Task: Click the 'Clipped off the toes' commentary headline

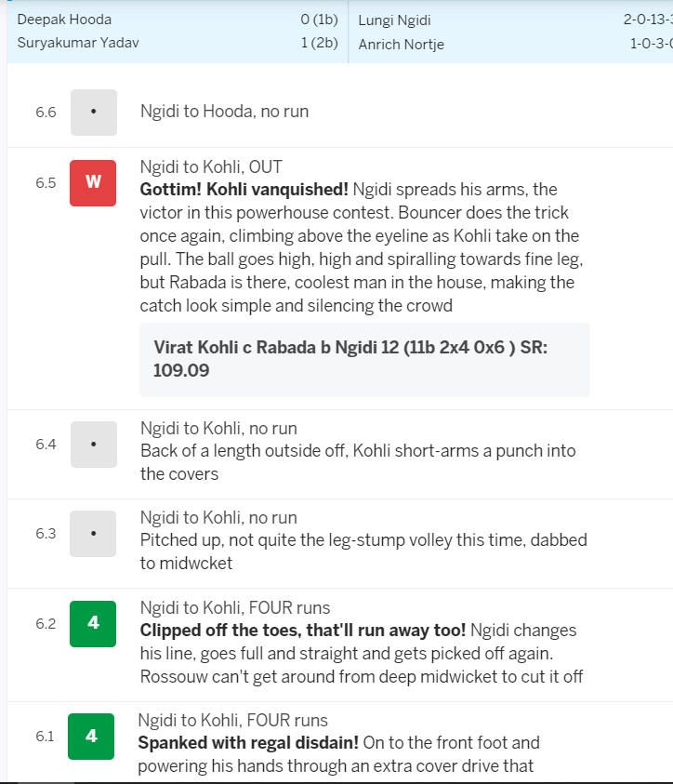Action: (x=302, y=631)
